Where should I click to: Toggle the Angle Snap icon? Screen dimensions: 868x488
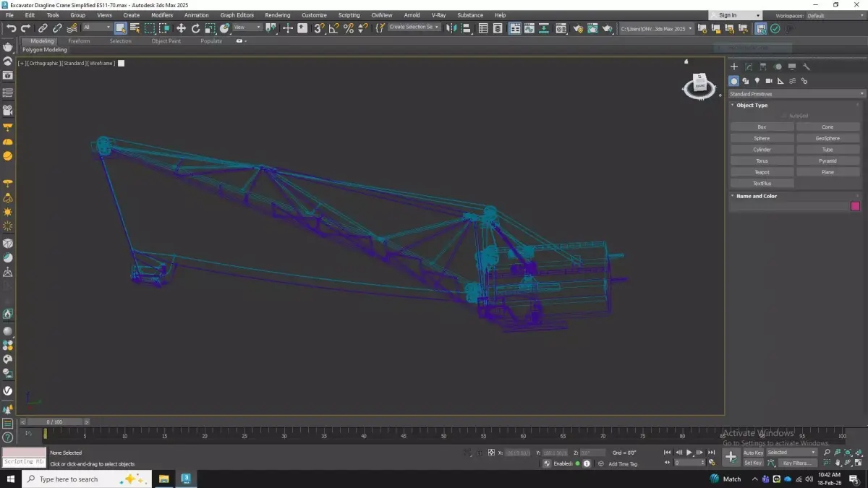(x=333, y=28)
